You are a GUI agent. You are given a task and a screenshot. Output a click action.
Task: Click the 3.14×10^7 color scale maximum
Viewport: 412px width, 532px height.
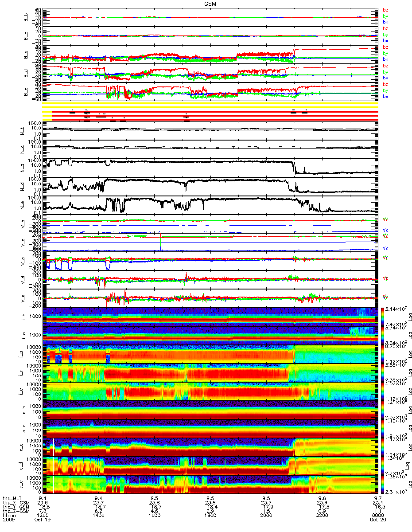coord(397,309)
